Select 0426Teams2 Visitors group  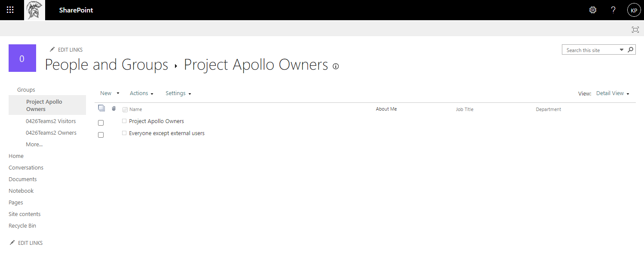[x=51, y=121]
